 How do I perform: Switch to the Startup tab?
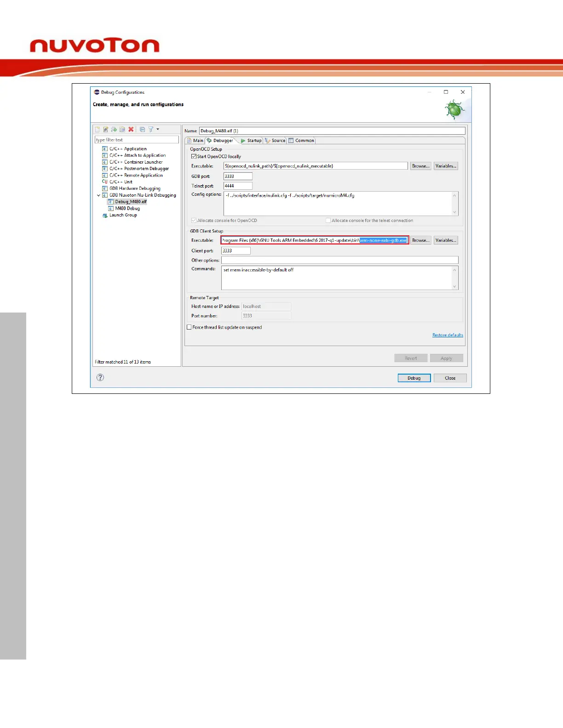[251, 141]
